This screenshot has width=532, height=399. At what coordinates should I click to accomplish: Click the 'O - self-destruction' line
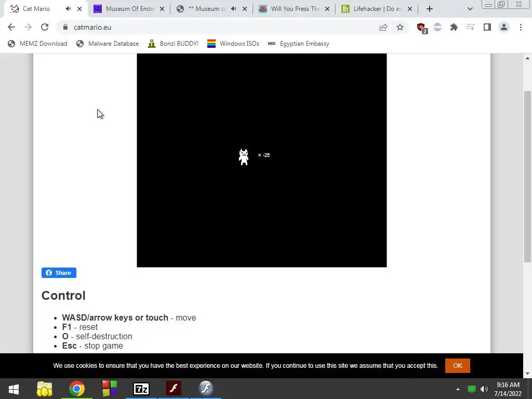click(97, 336)
